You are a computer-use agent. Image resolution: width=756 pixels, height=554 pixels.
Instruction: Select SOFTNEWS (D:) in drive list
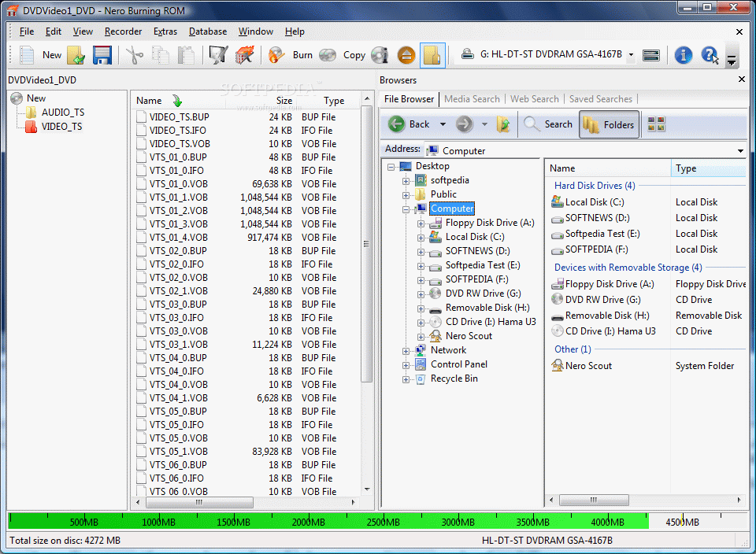[x=598, y=218]
